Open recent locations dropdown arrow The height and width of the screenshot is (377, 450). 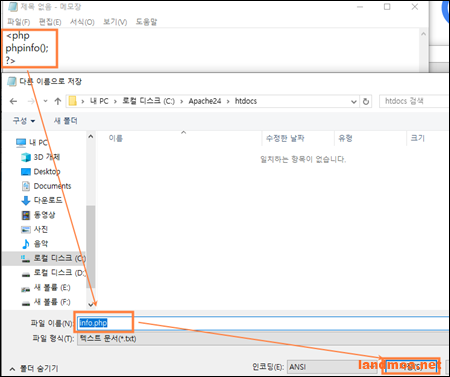46,101
